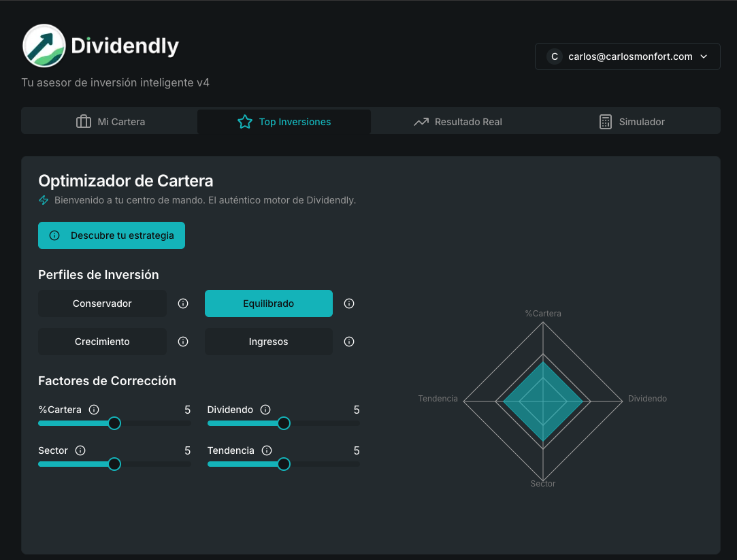Click the lightning bolt icon by Bienvenido

[x=44, y=200]
